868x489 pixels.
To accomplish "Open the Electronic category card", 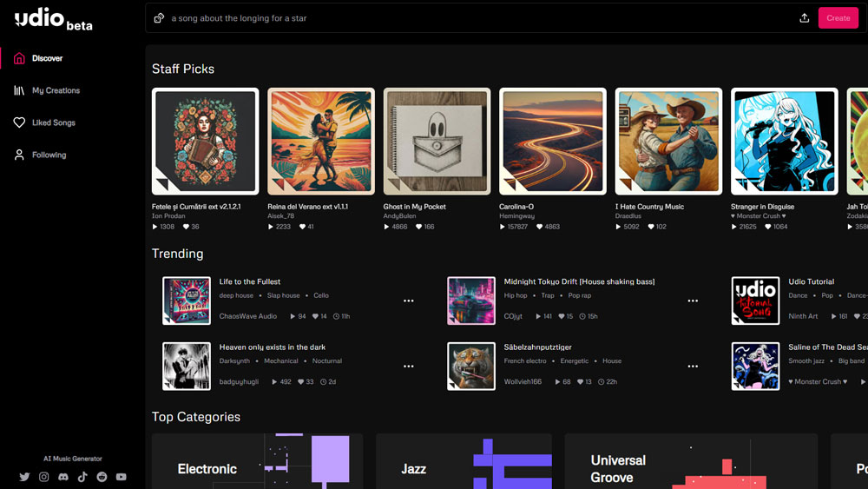I will pyautogui.click(x=258, y=461).
